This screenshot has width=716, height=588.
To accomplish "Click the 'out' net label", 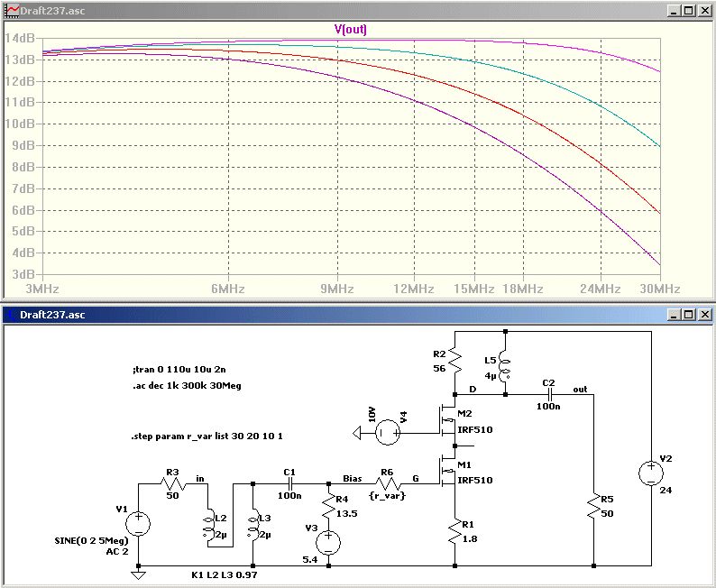I will coord(581,390).
